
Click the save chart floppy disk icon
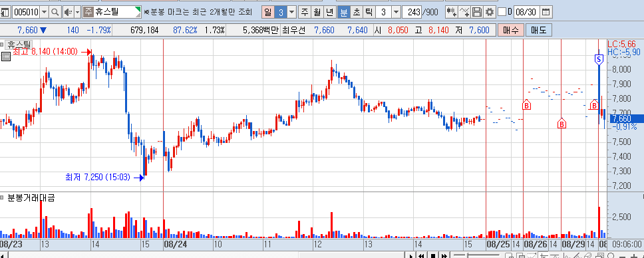[x=477, y=12]
